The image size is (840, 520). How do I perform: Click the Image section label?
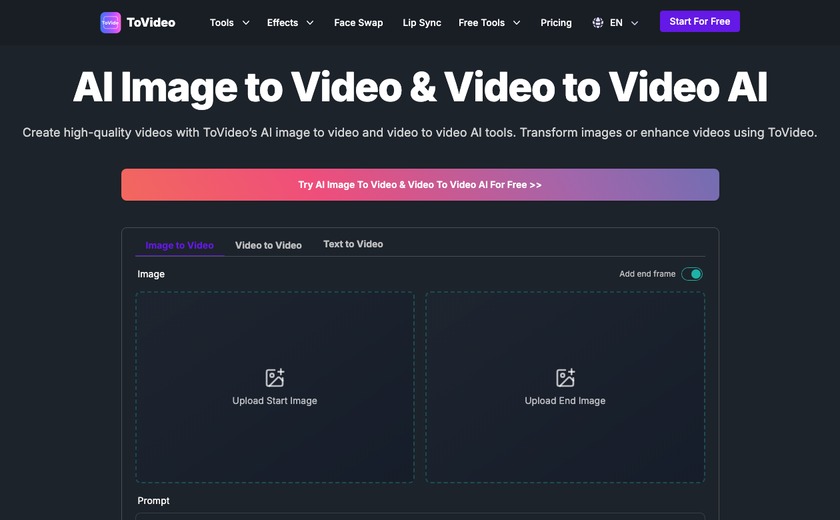click(151, 274)
